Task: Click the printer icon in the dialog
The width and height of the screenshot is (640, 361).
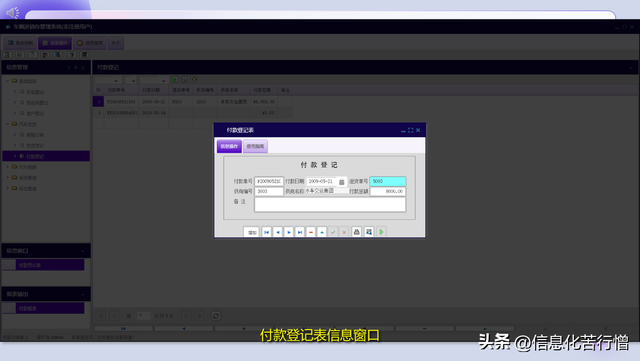Action: coord(356,232)
